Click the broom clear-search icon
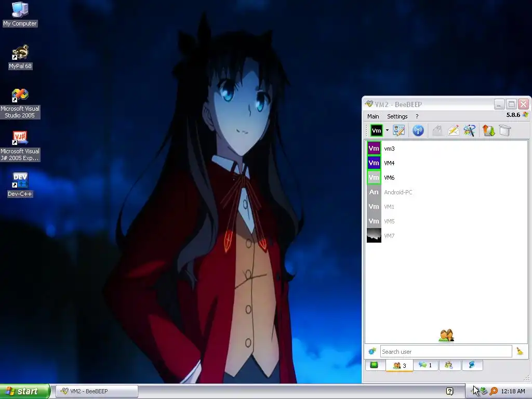 [x=520, y=351]
